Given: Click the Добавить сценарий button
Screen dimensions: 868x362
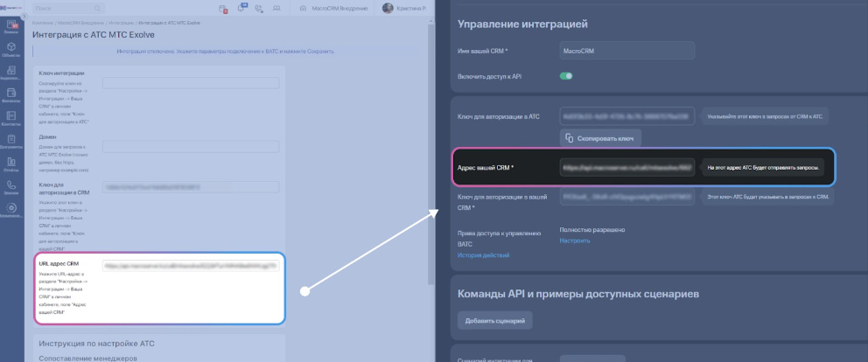Looking at the screenshot, I should click(494, 321).
